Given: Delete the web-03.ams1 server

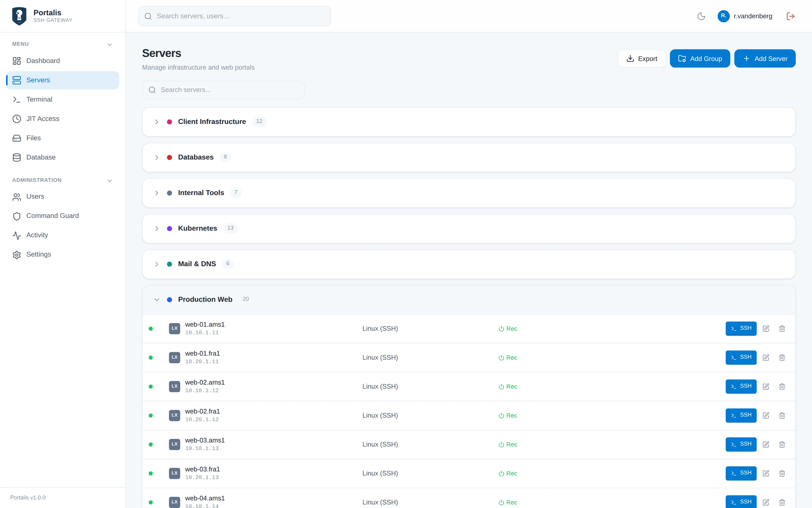Looking at the screenshot, I should coord(782,444).
